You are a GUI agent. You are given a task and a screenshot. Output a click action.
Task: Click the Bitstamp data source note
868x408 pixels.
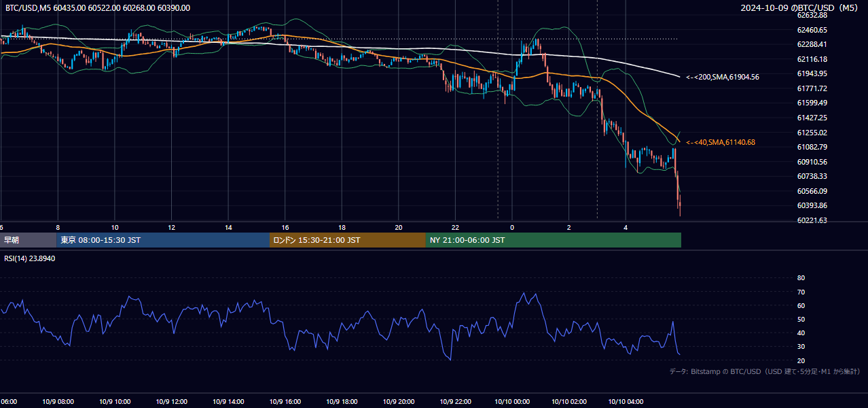[x=765, y=372]
